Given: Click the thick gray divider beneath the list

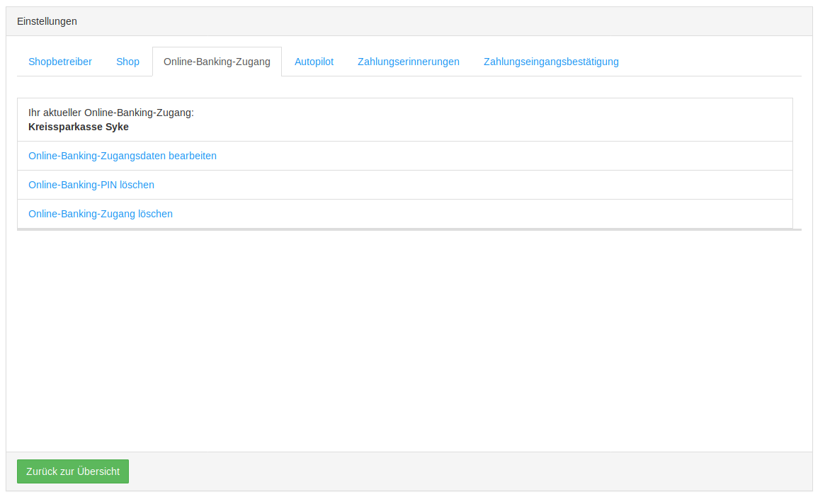Looking at the screenshot, I should coord(409,229).
